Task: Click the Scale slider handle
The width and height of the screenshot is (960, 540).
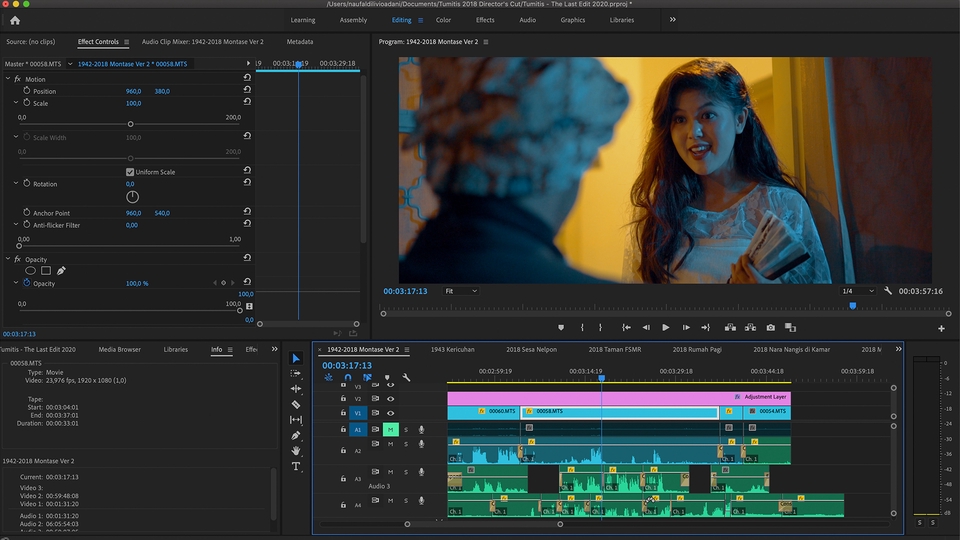Action: [x=130, y=124]
